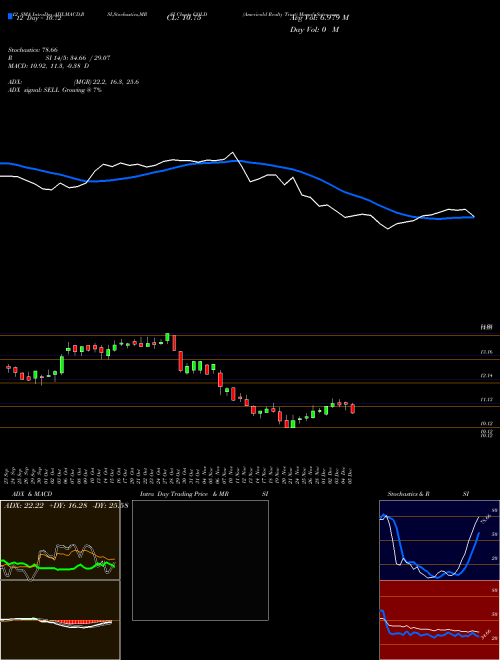The image size is (500, 660).
Task: Click the red RSI chart panel
Action: pyautogui.click(x=439, y=619)
